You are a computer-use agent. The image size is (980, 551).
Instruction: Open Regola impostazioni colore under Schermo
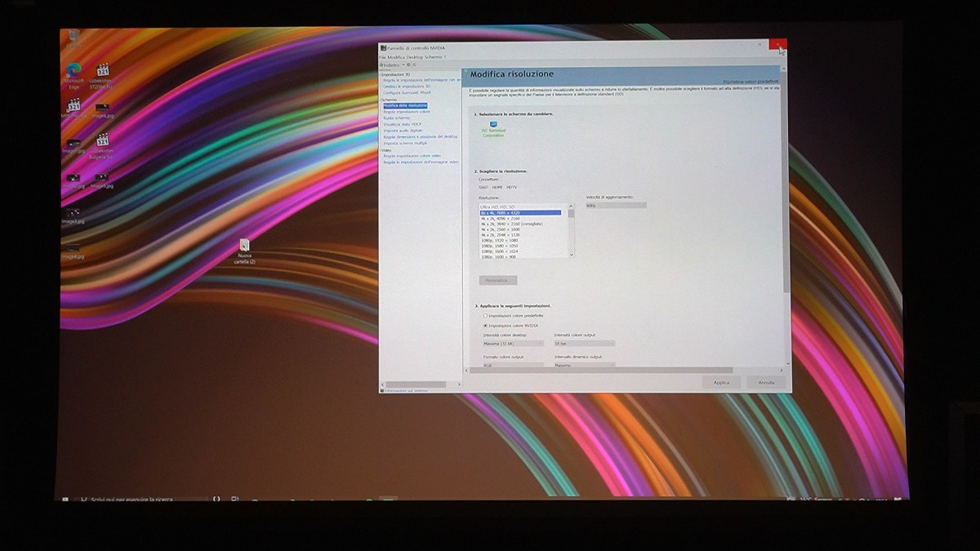pyautogui.click(x=407, y=112)
